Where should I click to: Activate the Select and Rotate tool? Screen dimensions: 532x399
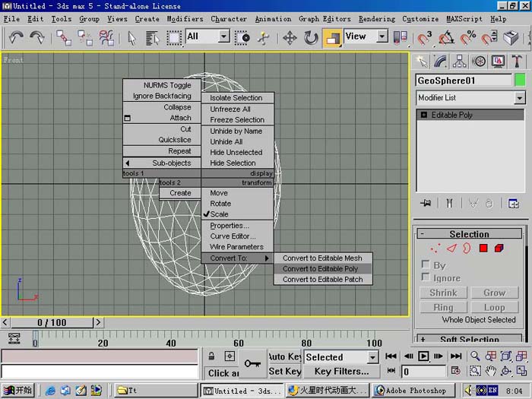point(311,38)
